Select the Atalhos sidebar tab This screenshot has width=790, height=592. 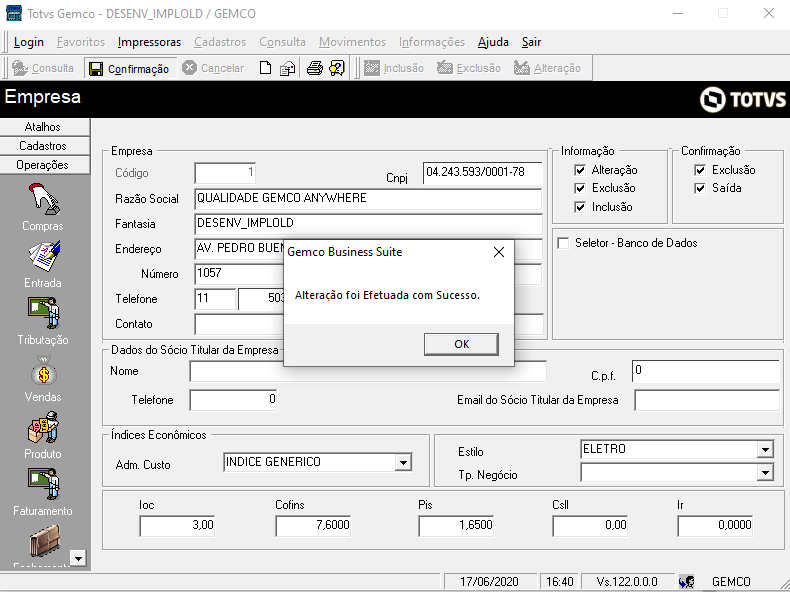(x=45, y=127)
